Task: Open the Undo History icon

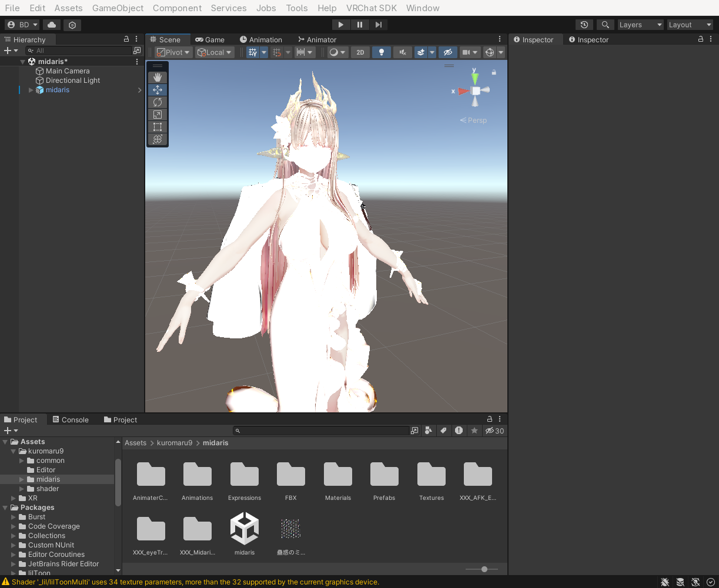Action: 584,25
